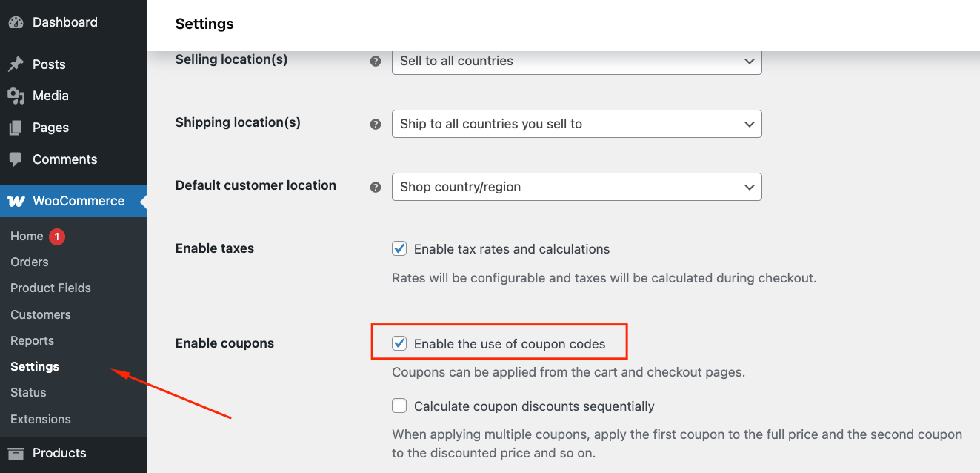Click the text 'When applying multiple coupons'
980x473 pixels.
point(677,443)
